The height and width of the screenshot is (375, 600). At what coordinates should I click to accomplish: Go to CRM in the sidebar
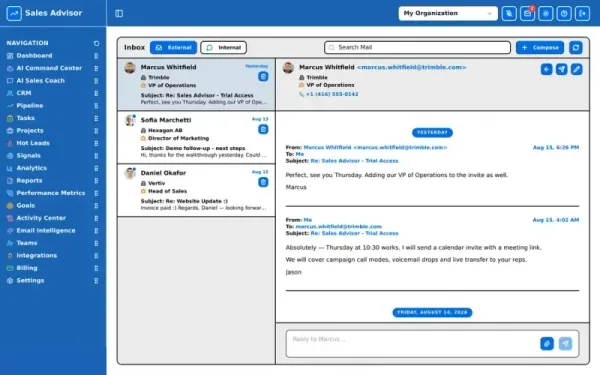pyautogui.click(x=23, y=93)
